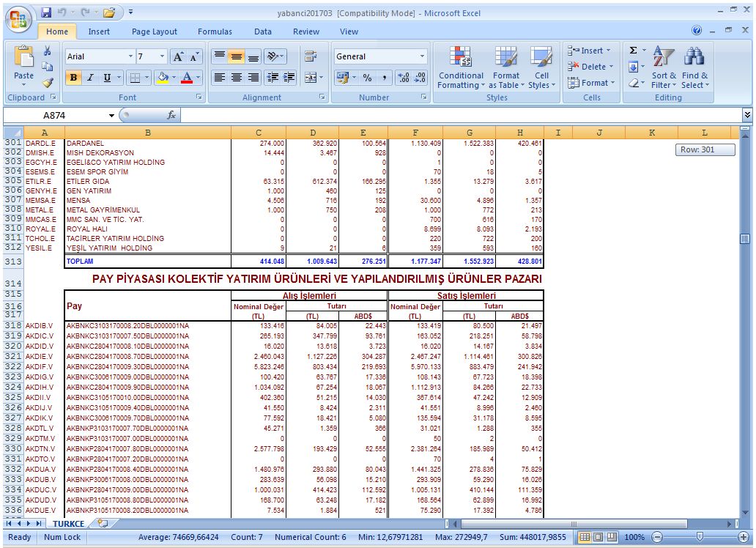
Task: Click the Fill down-arrow icon in Editing group
Action: click(634, 67)
